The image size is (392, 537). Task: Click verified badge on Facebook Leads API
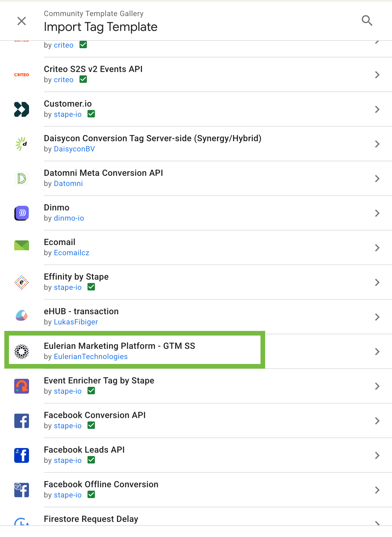click(x=91, y=460)
